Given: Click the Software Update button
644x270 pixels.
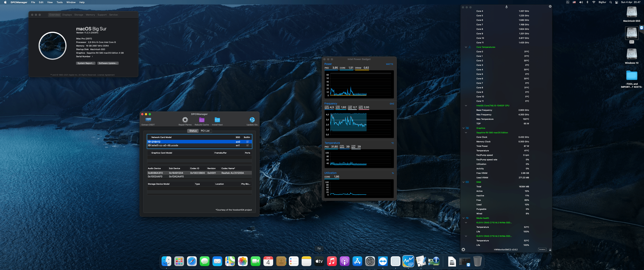Looking at the screenshot, I should pyautogui.click(x=108, y=63).
